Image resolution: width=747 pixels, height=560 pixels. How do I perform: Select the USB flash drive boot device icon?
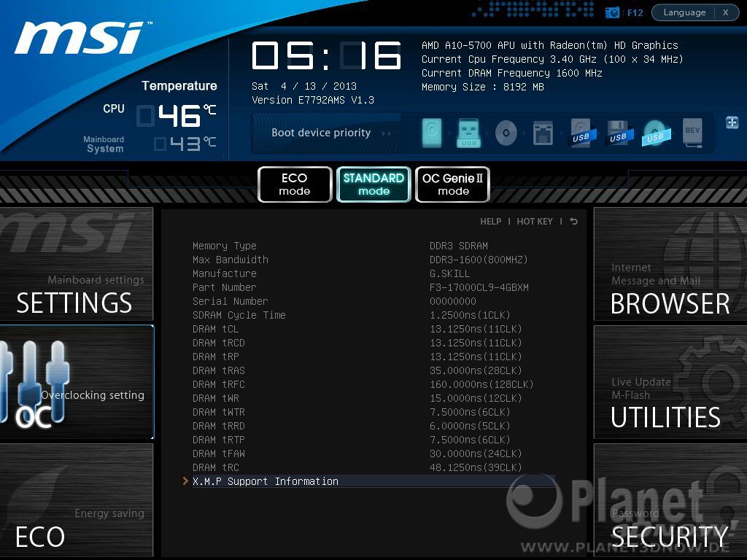[469, 133]
